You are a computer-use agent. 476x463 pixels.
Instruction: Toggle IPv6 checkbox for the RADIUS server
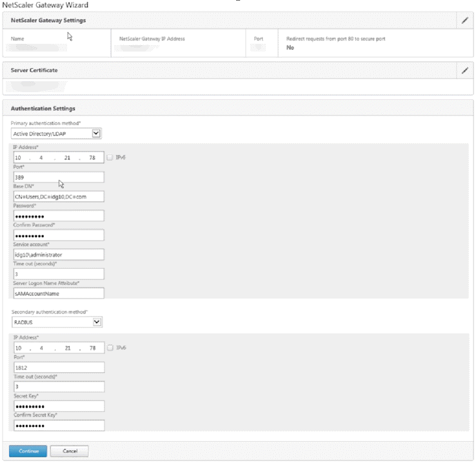pos(110,348)
